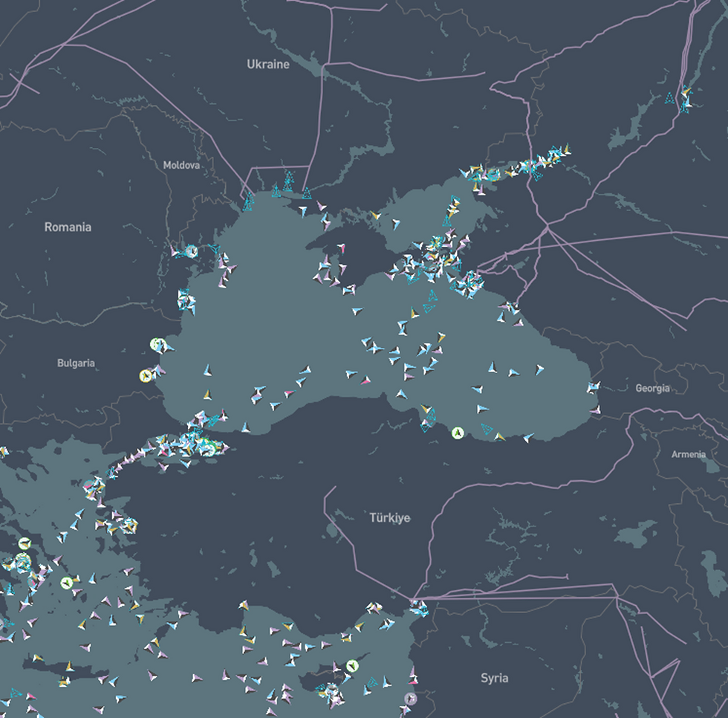Select the vessel cluster off Constanta, Romania's coast
Screen dimensions: 728x718
tap(186, 300)
